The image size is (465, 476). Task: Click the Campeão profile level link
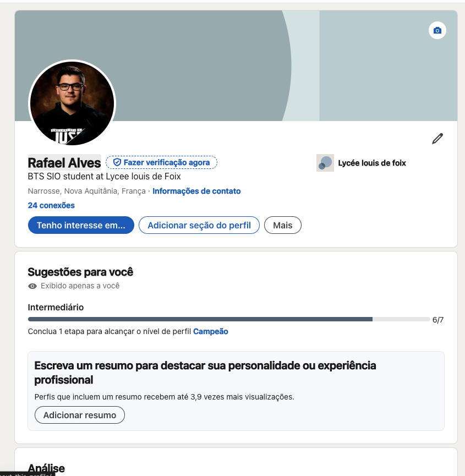coord(211,331)
